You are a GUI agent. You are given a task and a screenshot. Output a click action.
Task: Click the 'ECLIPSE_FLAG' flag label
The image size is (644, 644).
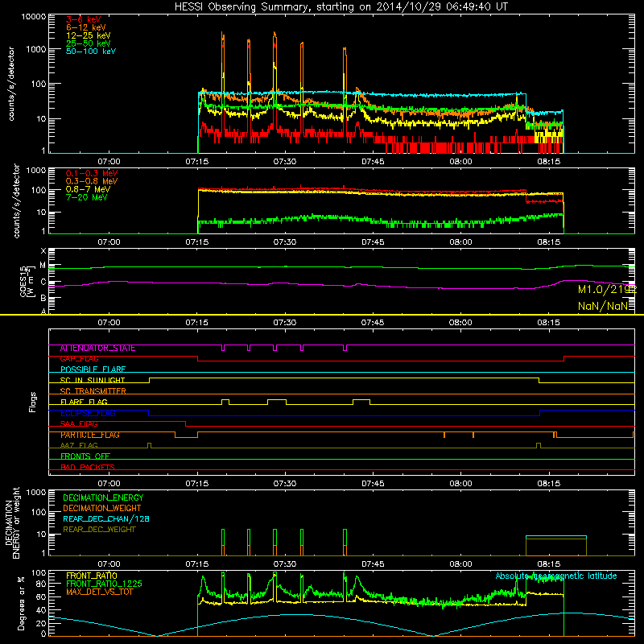[88, 413]
